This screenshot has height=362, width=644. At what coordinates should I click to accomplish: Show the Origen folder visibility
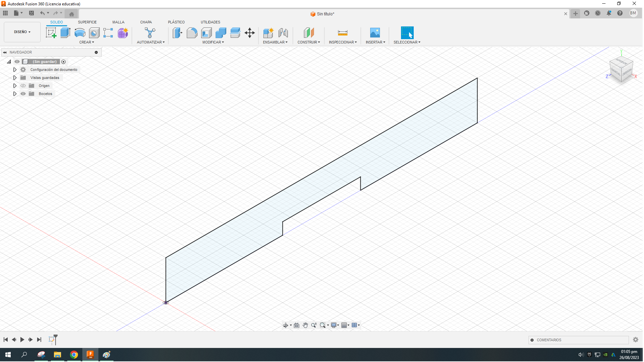23,86
